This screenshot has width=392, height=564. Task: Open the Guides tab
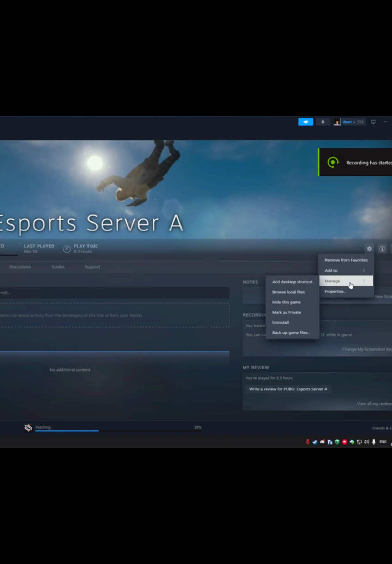[58, 267]
